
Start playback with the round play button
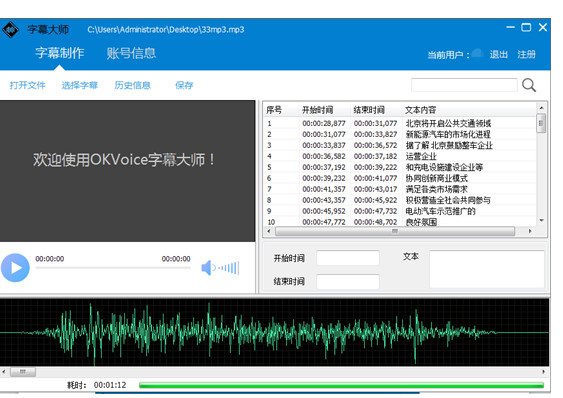15,268
